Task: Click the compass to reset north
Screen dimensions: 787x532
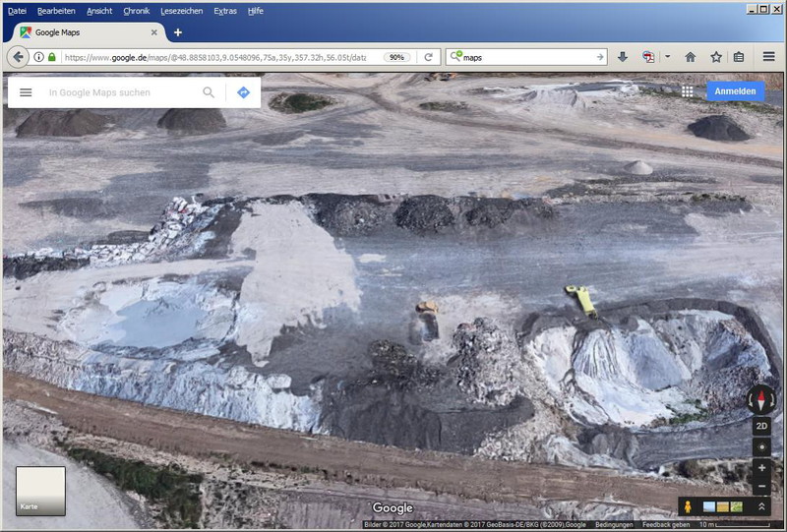Action: [x=761, y=399]
